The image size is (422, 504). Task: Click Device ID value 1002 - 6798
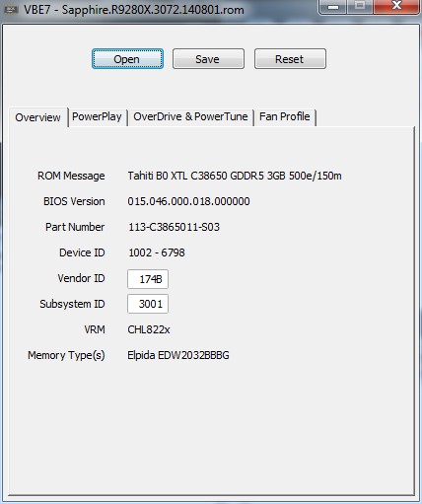click(x=157, y=252)
